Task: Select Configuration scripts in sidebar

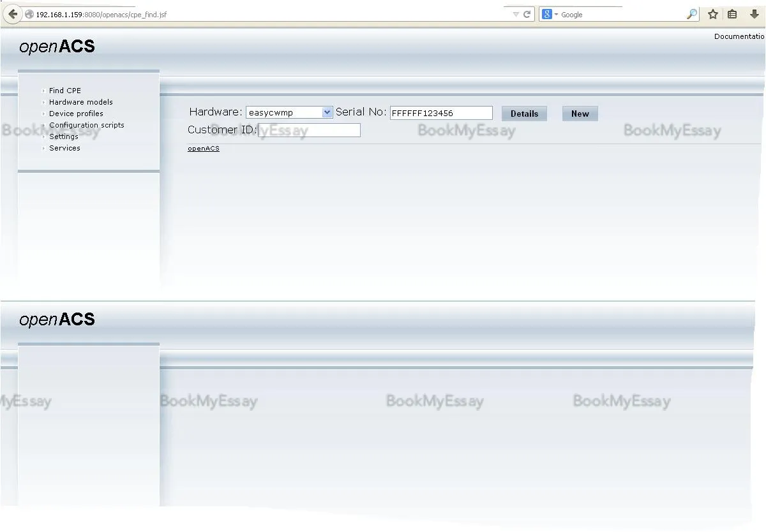Action: click(x=86, y=125)
